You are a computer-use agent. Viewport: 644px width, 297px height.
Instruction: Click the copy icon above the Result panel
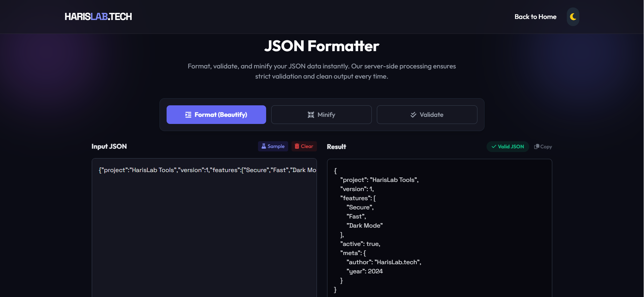tap(537, 147)
